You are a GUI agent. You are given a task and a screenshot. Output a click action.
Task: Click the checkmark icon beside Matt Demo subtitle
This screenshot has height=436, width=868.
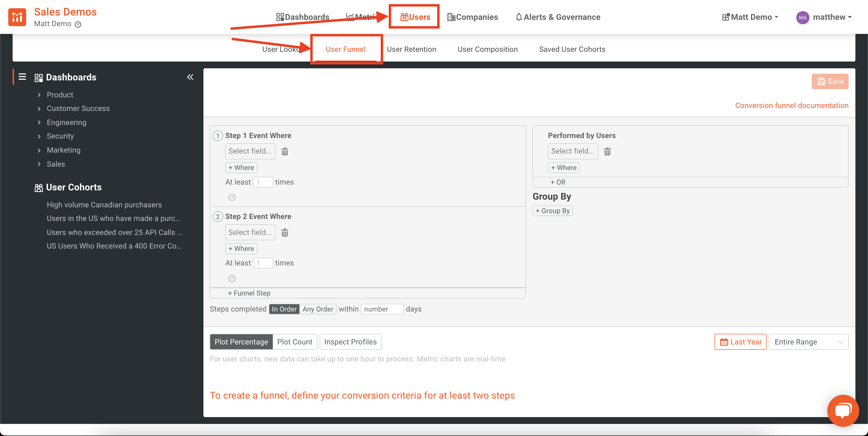pos(78,24)
